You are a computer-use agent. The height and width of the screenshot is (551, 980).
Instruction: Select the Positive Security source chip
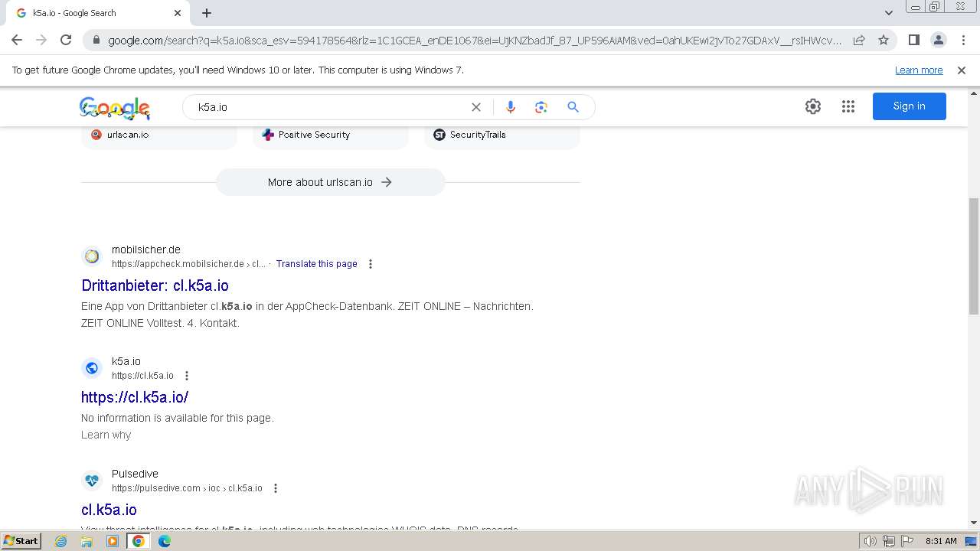(x=331, y=135)
